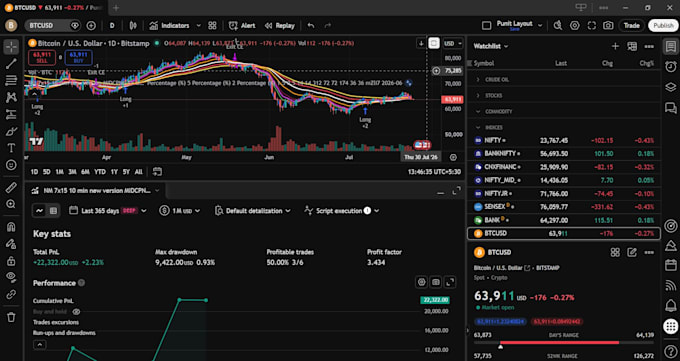Open the Fibonacci retracement tools
This screenshot has width=680, height=361.
(11, 80)
